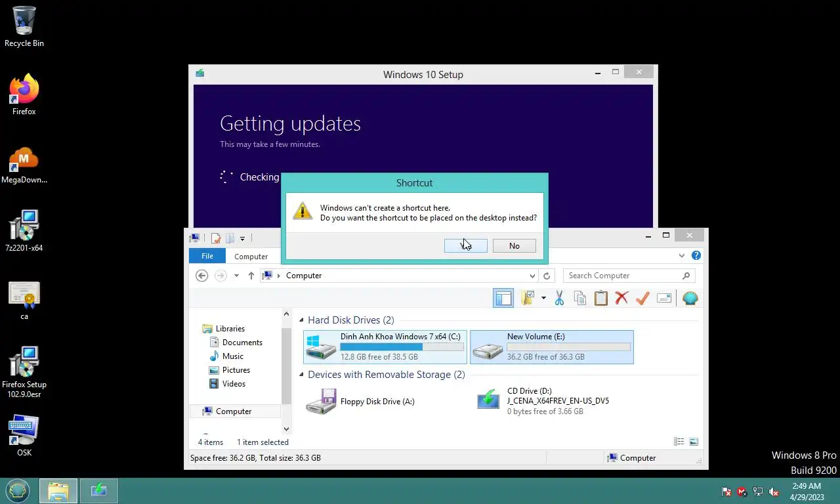The image size is (840, 504).
Task: Select Dinh Anh Khoa Windows 7 x64 (C:)
Action: click(385, 347)
